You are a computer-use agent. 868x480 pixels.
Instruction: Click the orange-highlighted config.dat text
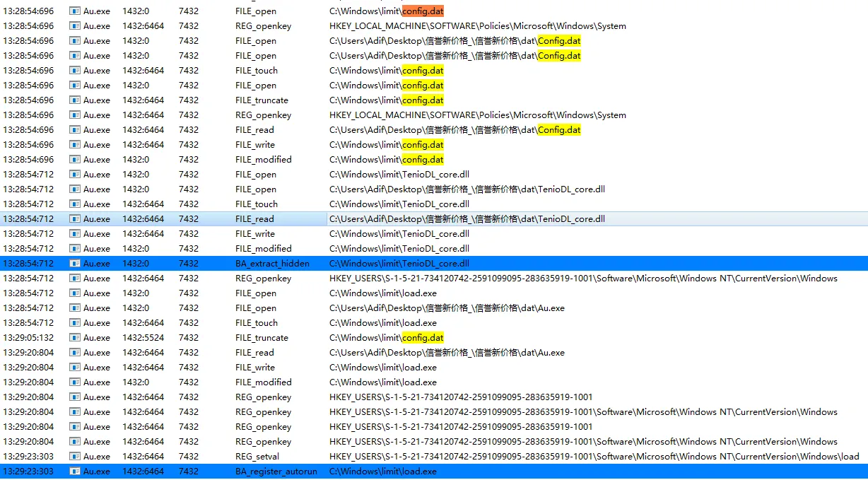(423, 11)
